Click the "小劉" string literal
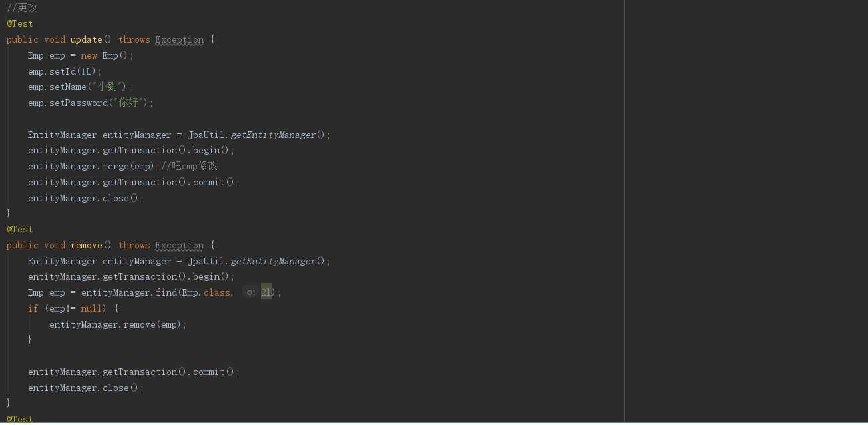 107,87
